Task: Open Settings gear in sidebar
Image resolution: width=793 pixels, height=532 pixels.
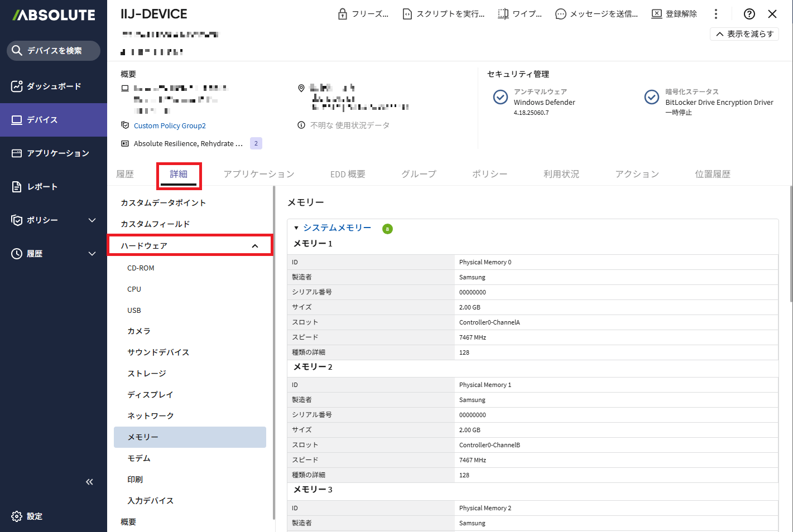Action: pos(17,516)
